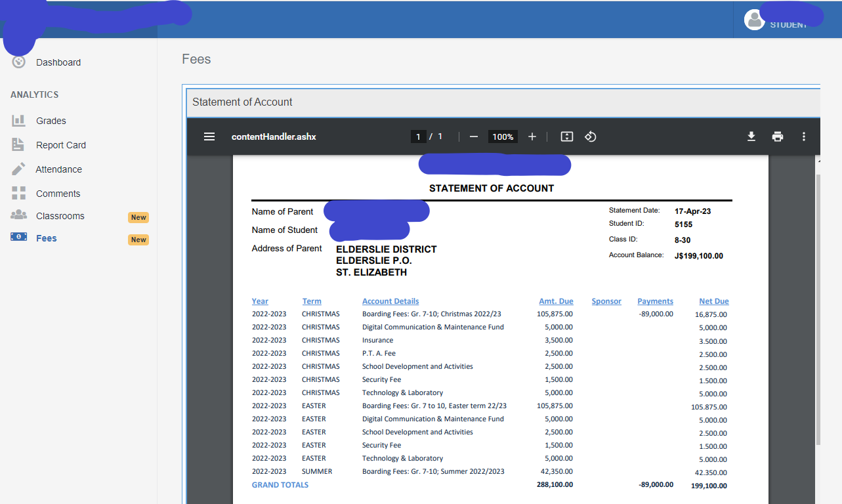
Task: Click the Term column header
Action: [x=312, y=301]
